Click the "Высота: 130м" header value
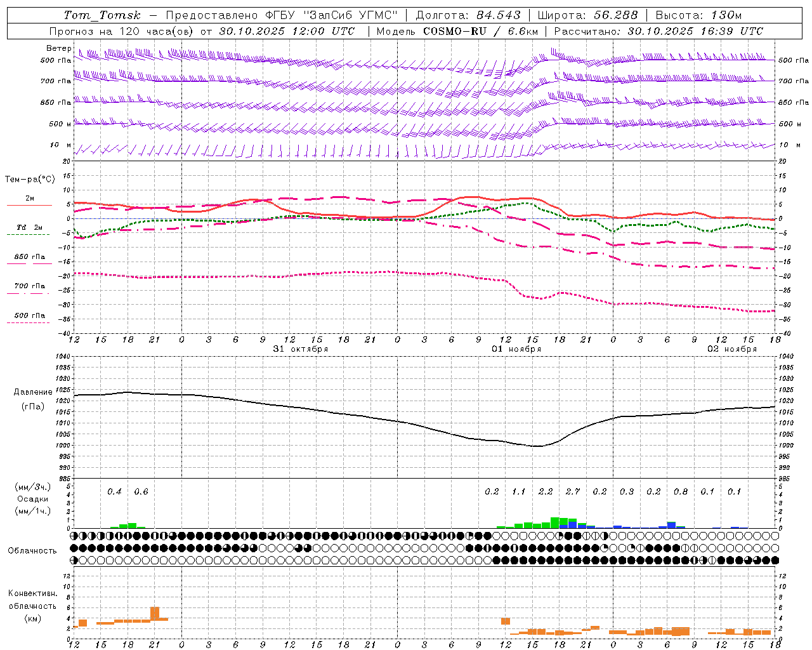 (x=698, y=15)
